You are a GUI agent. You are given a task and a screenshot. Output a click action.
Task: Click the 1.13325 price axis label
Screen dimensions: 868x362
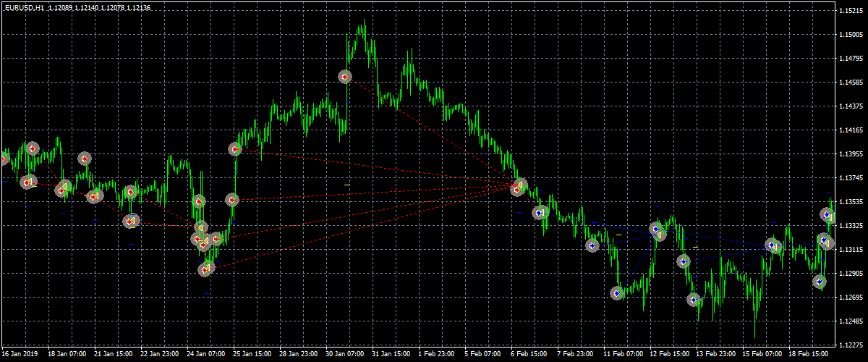point(851,226)
